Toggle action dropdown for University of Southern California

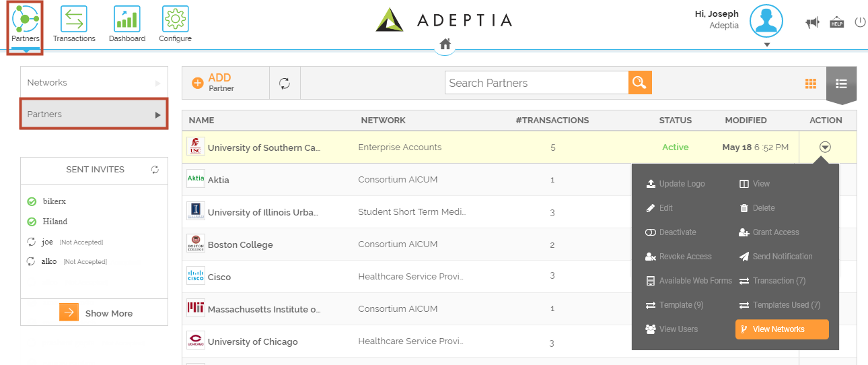(825, 147)
